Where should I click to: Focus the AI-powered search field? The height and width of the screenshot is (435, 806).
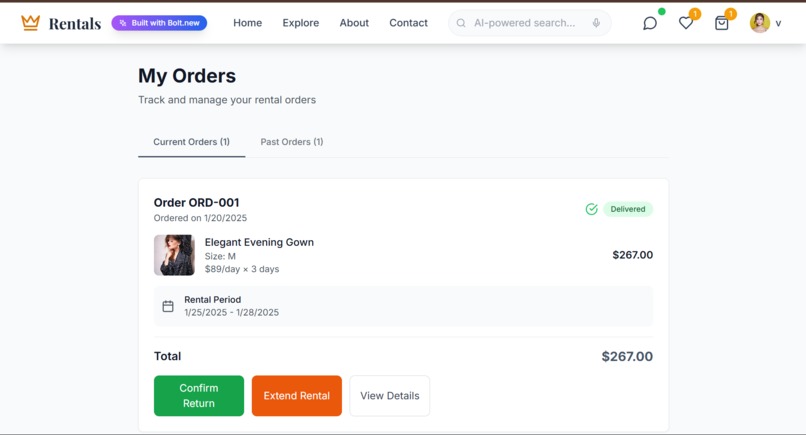click(x=529, y=23)
